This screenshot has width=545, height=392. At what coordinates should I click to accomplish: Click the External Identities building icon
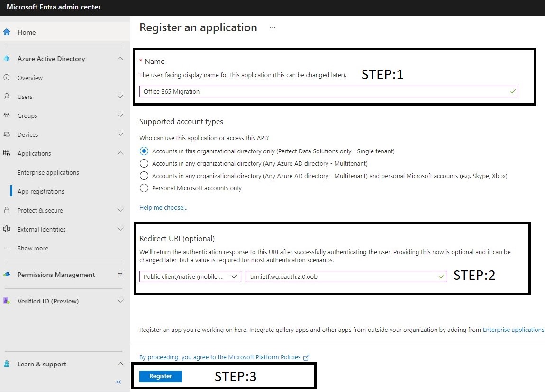[x=7, y=229]
